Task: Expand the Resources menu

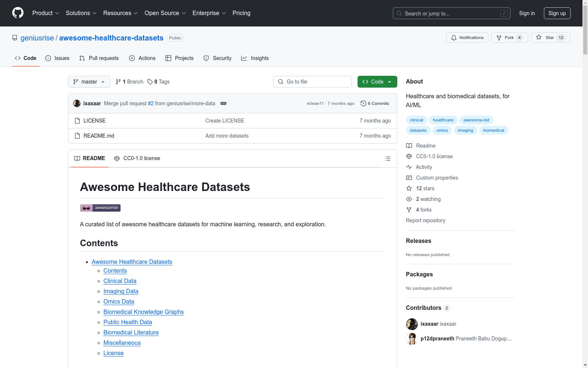Action: (x=121, y=13)
